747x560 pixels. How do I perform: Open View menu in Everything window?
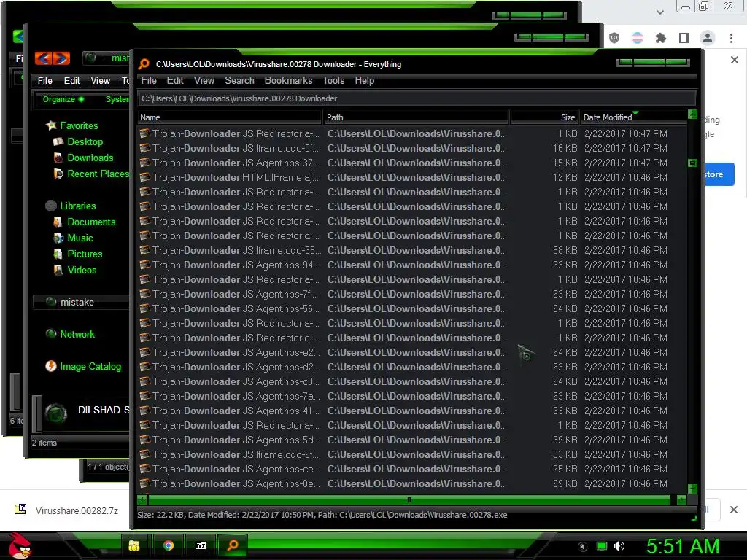204,80
